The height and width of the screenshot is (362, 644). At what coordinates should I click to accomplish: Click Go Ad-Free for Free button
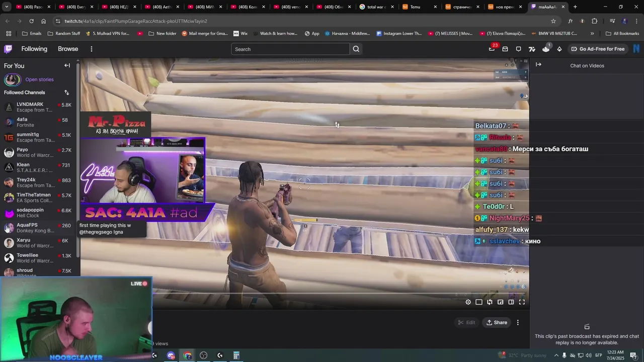click(598, 49)
